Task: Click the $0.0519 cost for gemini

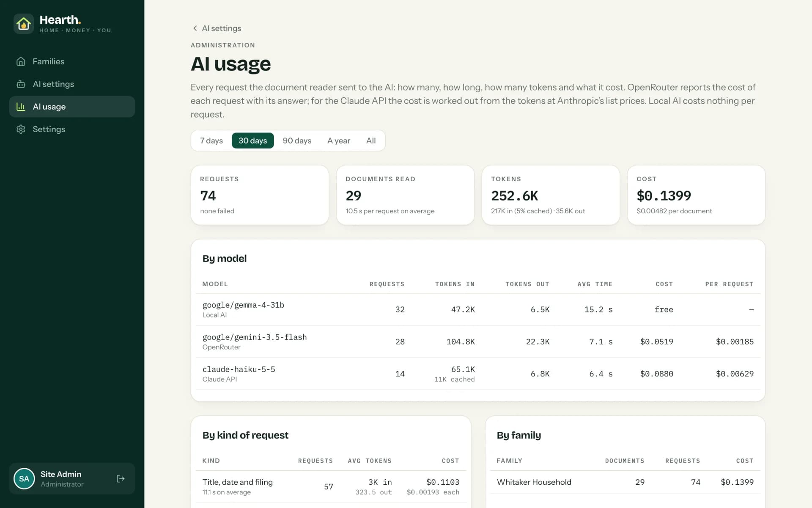Action: (x=656, y=342)
